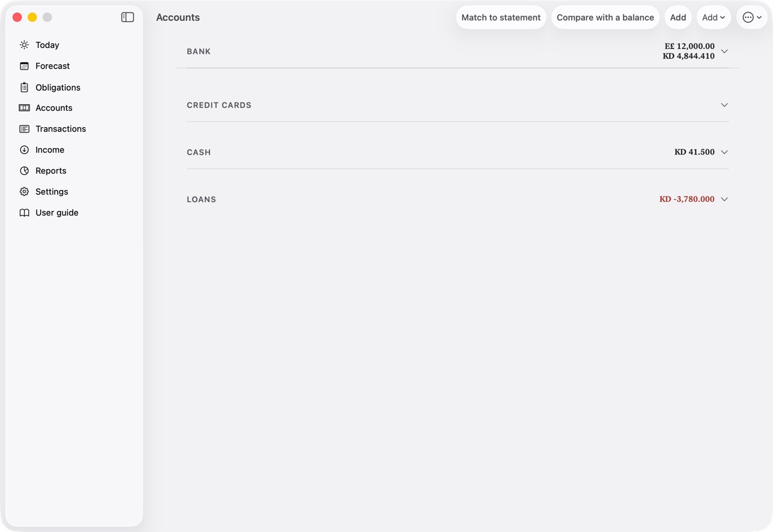Select Accounts label in the sidebar
The width and height of the screenshot is (773, 532).
(54, 108)
